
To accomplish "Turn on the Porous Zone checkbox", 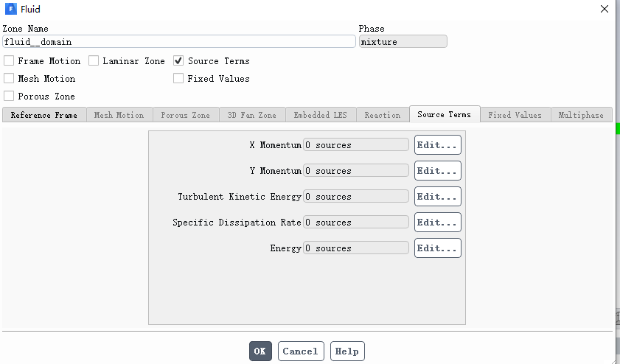I will pos(9,97).
